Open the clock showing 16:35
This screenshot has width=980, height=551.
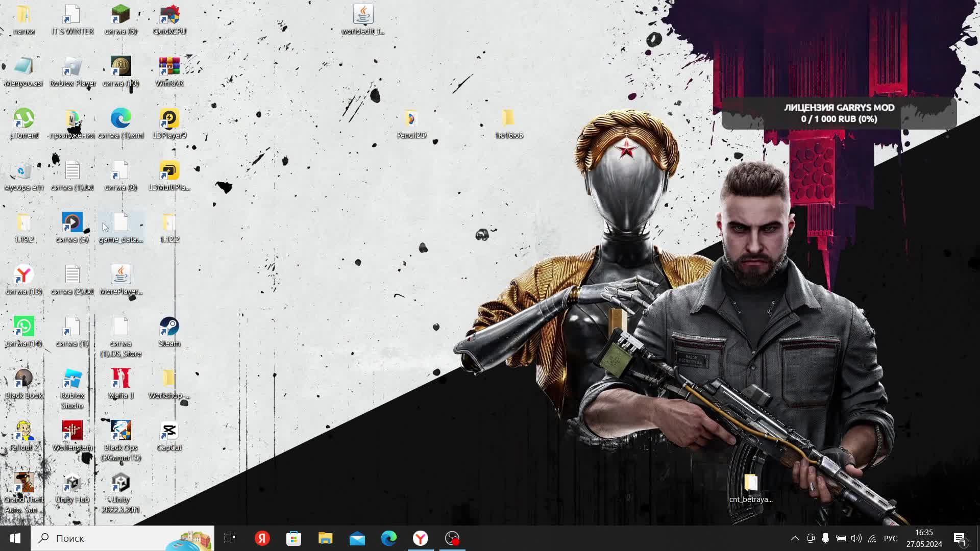point(924,538)
